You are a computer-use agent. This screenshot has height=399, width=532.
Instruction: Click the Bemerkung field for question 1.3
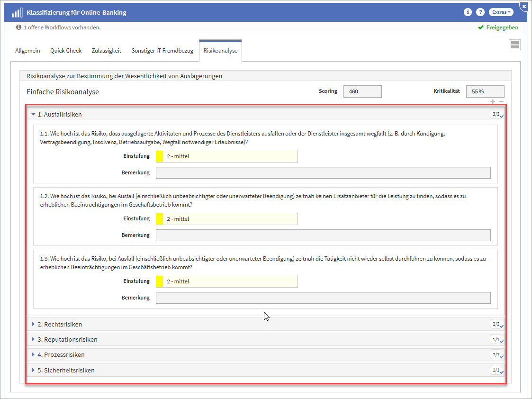(323, 298)
